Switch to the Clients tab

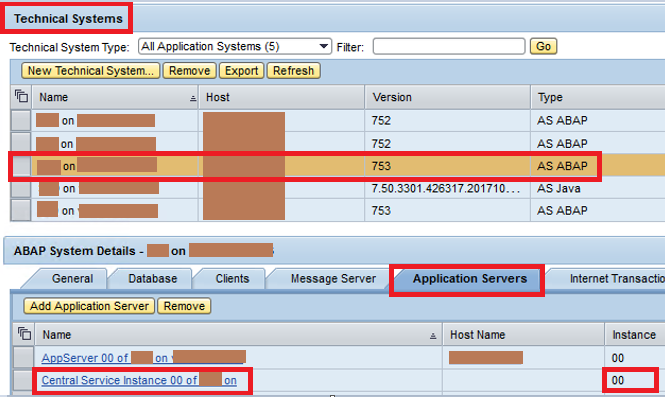pos(232,279)
